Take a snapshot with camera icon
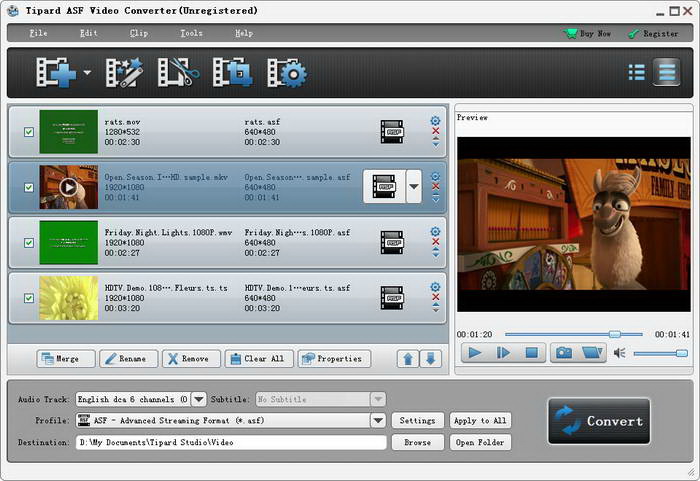The image size is (700, 481). [x=564, y=352]
